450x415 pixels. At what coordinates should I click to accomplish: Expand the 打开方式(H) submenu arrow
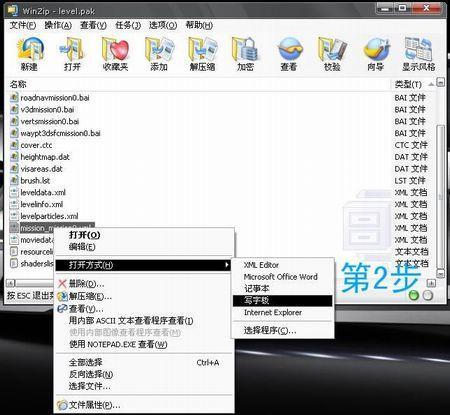(227, 265)
